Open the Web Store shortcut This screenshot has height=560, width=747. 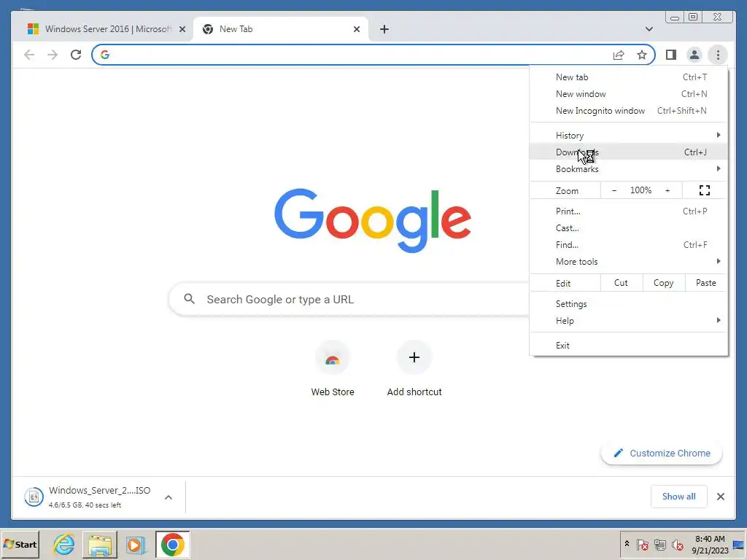pos(333,368)
